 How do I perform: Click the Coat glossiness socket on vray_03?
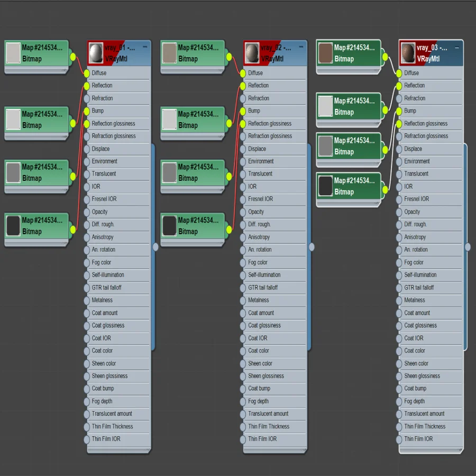(x=399, y=326)
